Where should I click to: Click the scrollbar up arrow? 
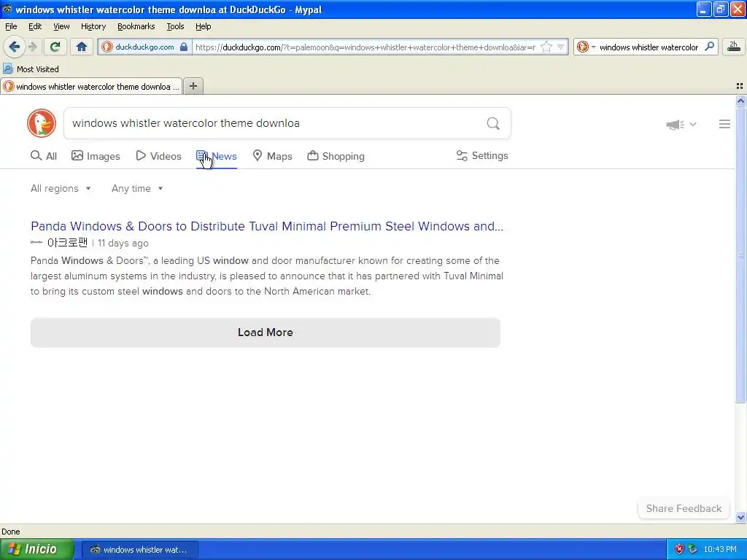[740, 101]
